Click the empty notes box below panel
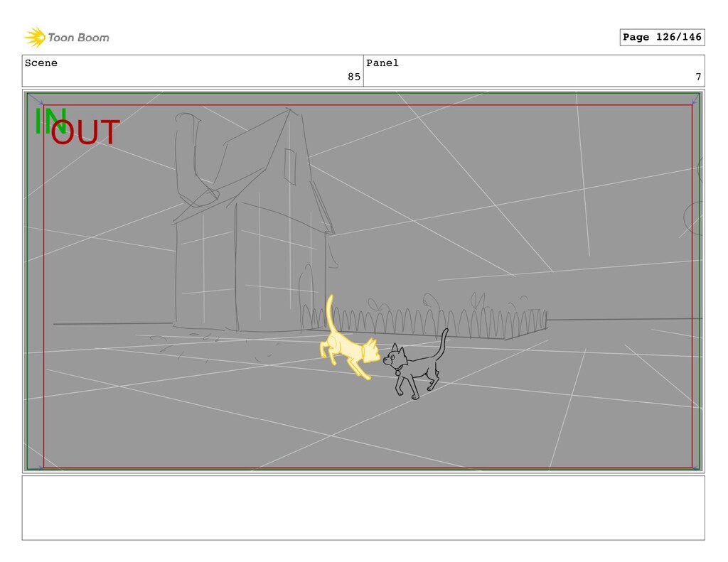Screen dimensions: 728x562 363,508
